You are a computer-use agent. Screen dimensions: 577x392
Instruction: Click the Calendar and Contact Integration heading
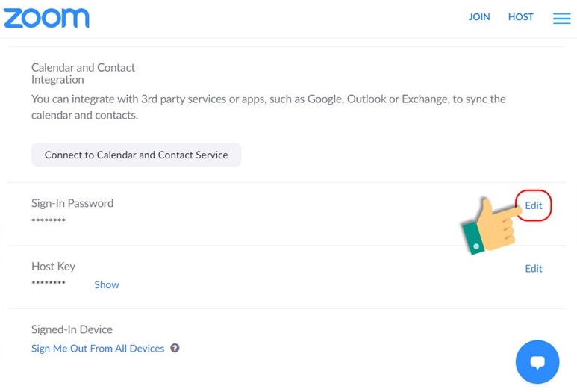click(x=83, y=73)
